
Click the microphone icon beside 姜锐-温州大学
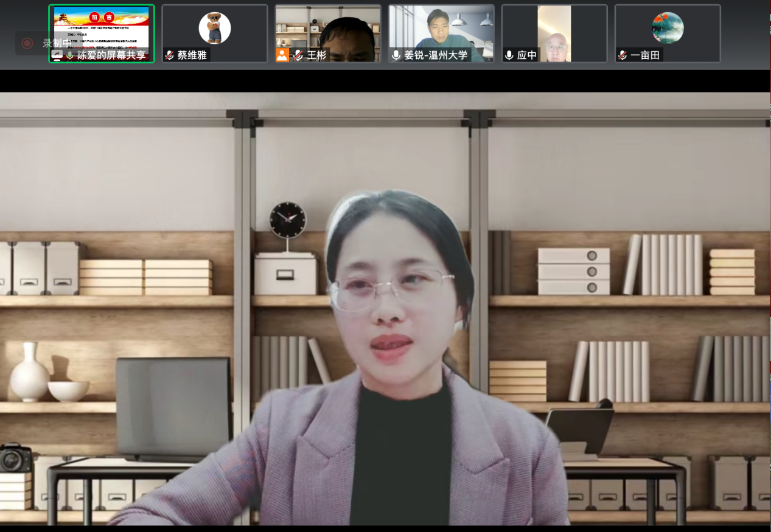(396, 55)
